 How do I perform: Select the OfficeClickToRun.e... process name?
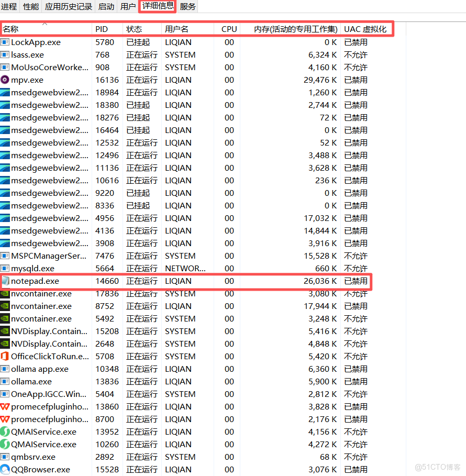point(50,357)
